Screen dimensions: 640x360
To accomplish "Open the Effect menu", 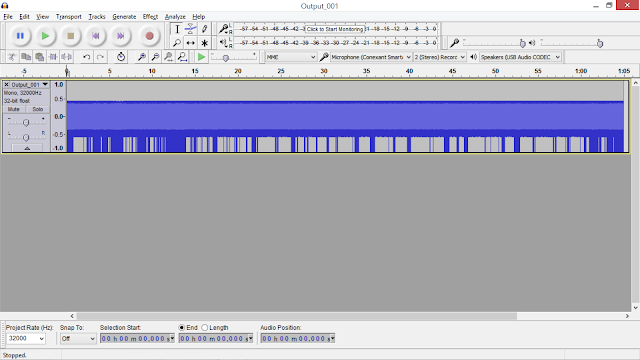I will (150, 17).
